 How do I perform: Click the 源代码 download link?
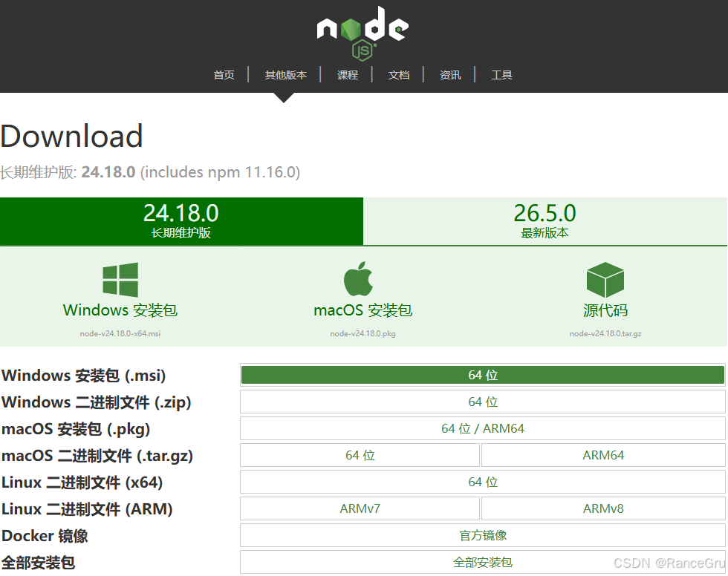[605, 310]
